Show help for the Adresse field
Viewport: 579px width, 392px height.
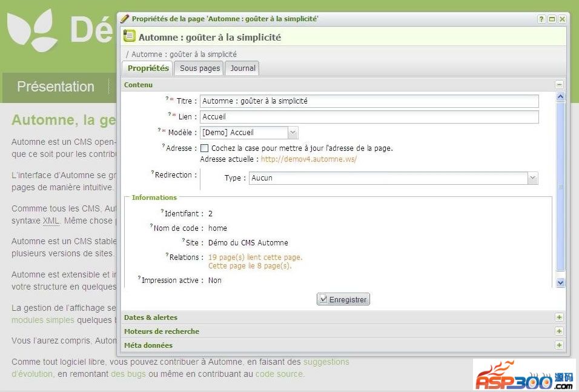click(163, 145)
